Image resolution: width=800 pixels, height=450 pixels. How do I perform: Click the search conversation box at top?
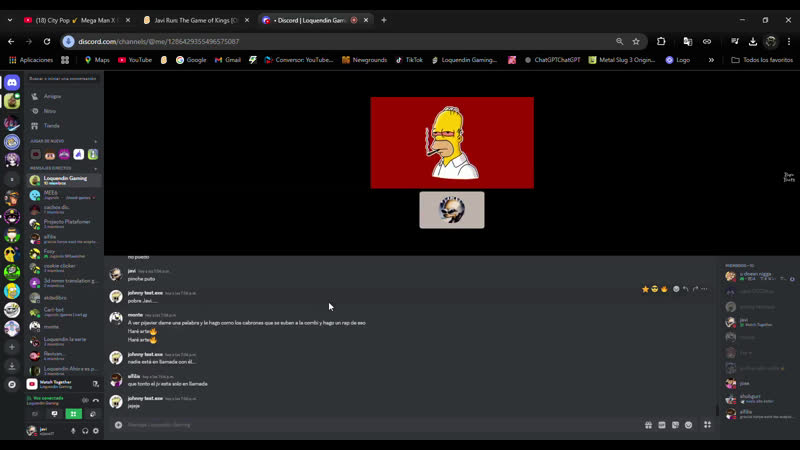click(64, 78)
